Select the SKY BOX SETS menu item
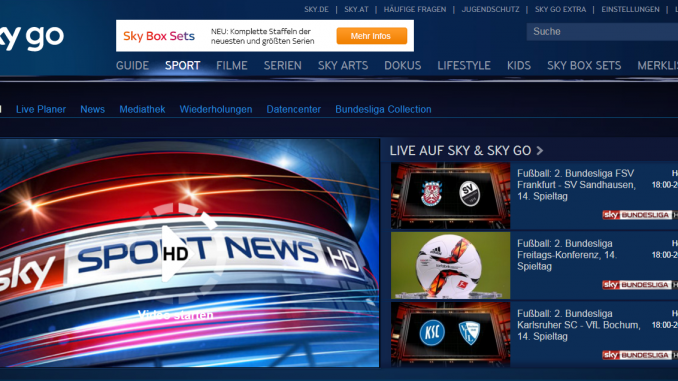This screenshot has height=381, width=678. coord(584,65)
